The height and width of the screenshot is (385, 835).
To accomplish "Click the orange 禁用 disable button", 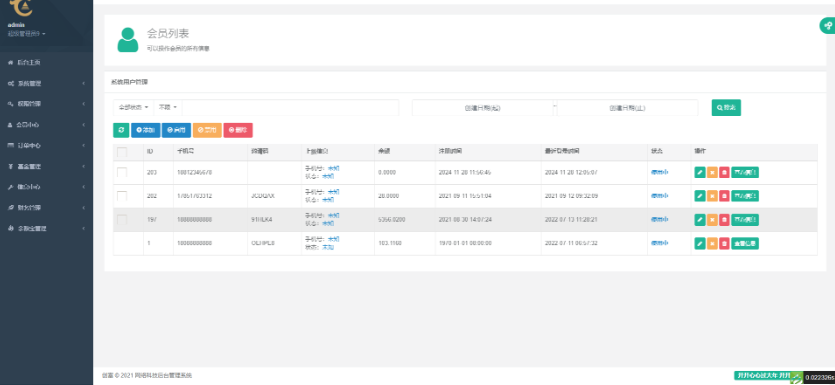I will pyautogui.click(x=207, y=130).
